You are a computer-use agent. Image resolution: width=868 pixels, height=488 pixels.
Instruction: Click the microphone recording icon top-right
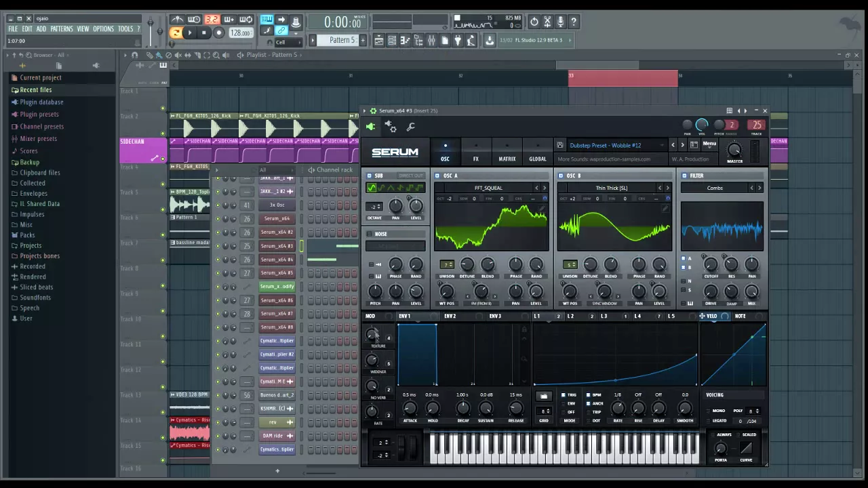pyautogui.click(x=560, y=22)
